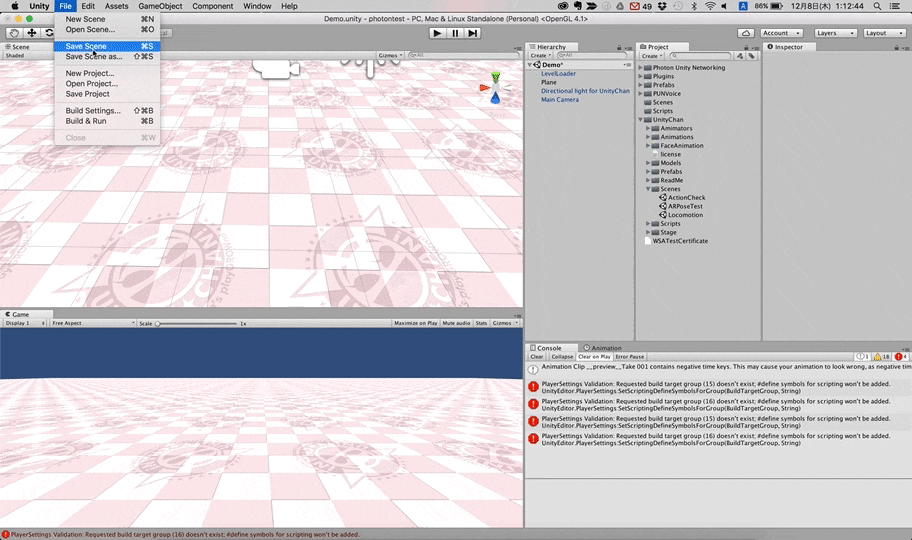Collapse the UnityChan Scenes subfolder
The width and height of the screenshot is (912, 540).
click(x=648, y=189)
